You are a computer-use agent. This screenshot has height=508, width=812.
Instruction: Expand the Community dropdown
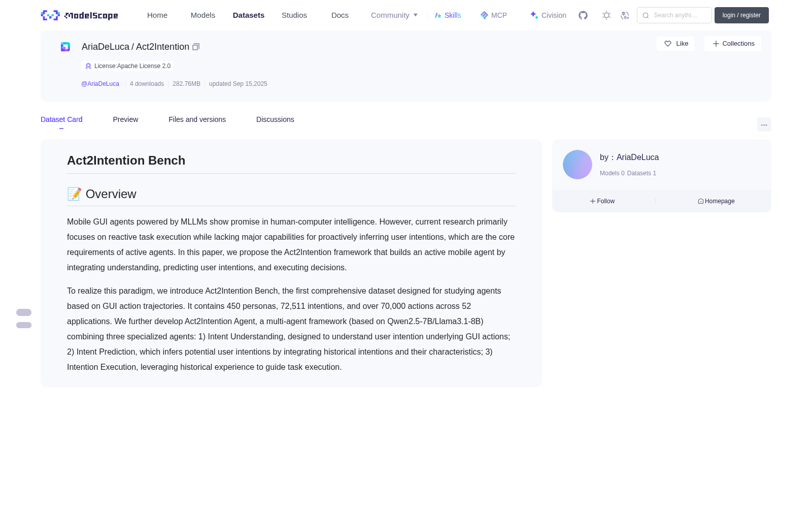pos(394,15)
